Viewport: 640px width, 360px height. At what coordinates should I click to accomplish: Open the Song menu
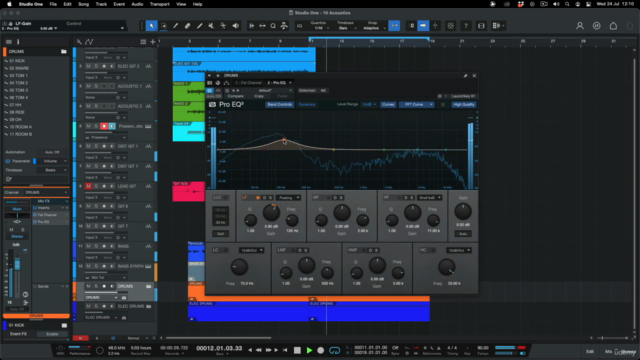click(x=83, y=4)
